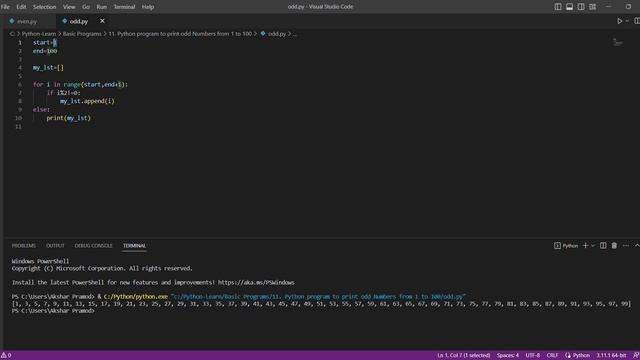Kill terminal with the trash icon
640x360 pixels.
click(x=614, y=245)
